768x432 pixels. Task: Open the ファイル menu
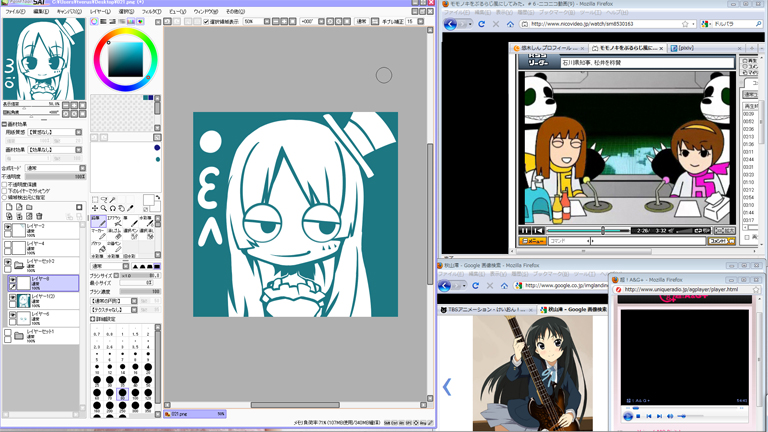(x=15, y=11)
